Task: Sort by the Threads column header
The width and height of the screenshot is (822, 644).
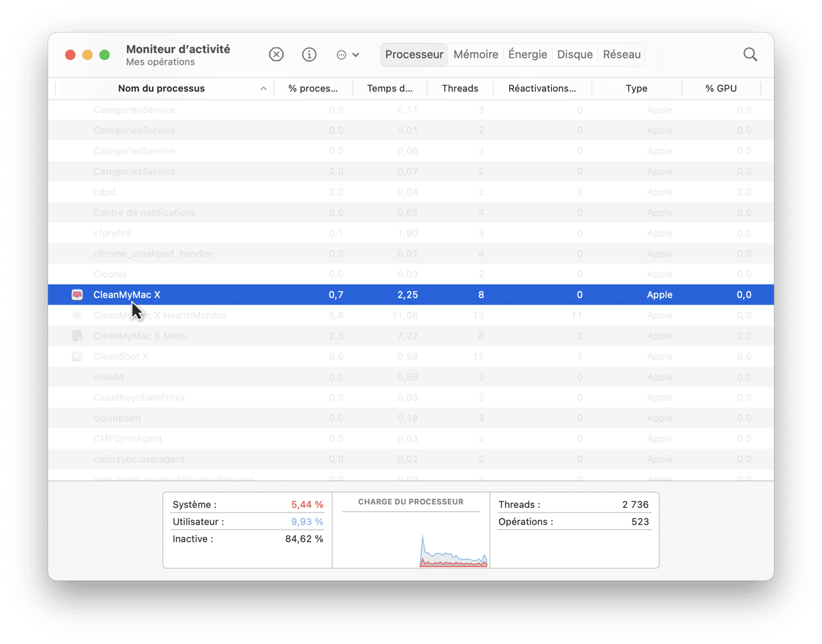Action: coord(460,89)
